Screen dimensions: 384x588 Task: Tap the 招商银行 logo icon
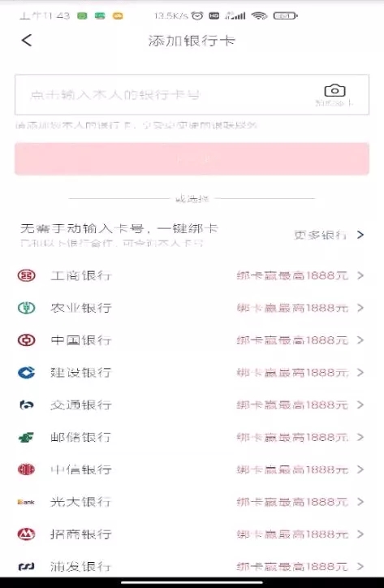pos(26,534)
